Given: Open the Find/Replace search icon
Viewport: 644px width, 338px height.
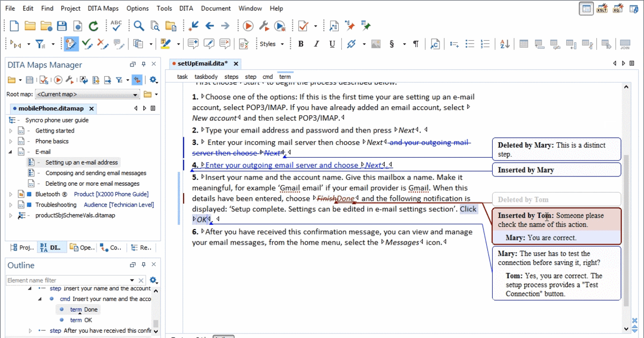Looking at the screenshot, I should [139, 25].
